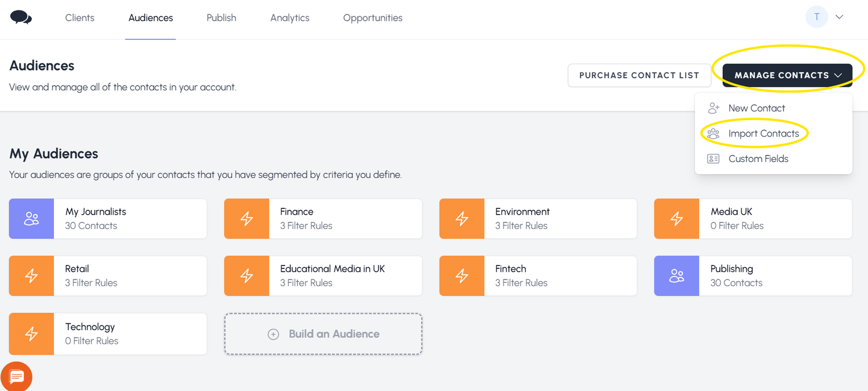Click the Finance lightning bolt icon

pos(247,219)
